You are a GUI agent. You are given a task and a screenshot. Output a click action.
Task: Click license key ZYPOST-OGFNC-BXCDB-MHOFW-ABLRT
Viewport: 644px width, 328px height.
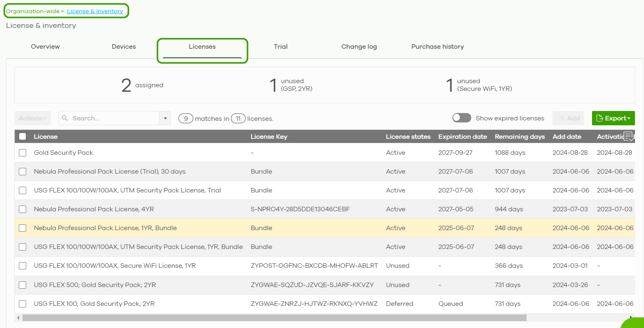314,266
